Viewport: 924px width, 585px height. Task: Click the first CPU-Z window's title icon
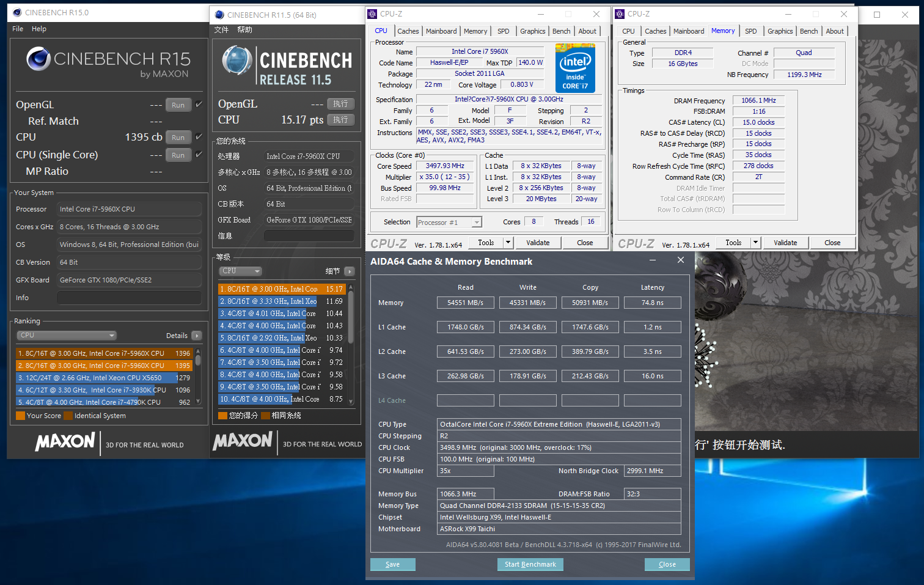[372, 13]
